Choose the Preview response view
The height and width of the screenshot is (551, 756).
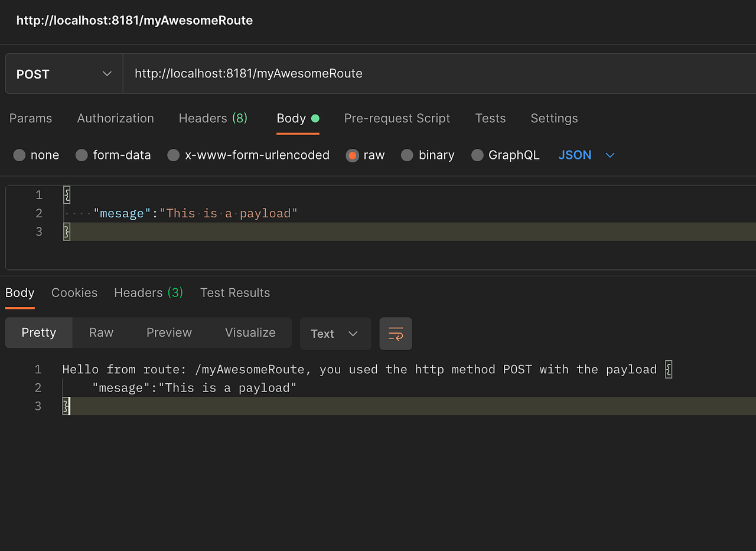point(169,332)
